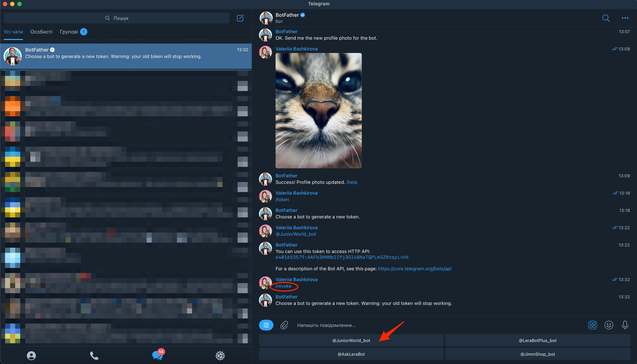
Task: Toggle the bot keyboard grid icon
Action: tap(592, 325)
